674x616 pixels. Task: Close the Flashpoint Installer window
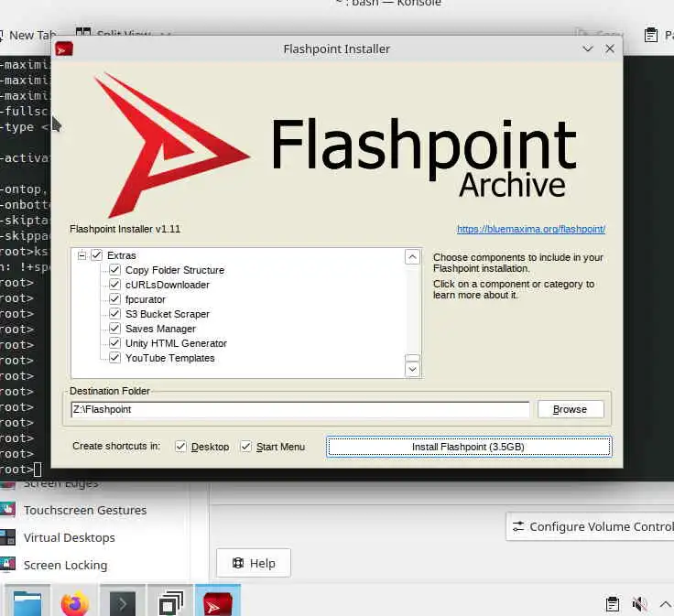pos(610,49)
